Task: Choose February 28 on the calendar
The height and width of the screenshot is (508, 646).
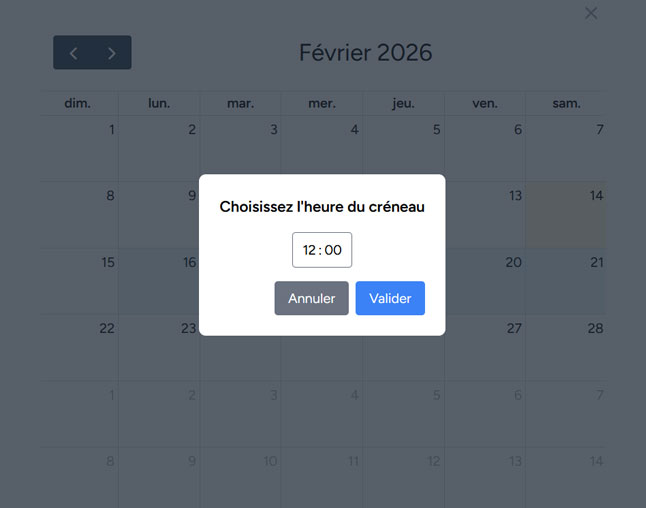Action: 566,347
